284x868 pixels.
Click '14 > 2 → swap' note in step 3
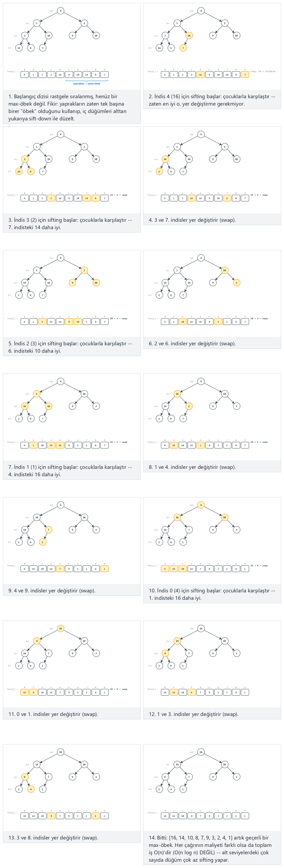[x=119, y=195]
